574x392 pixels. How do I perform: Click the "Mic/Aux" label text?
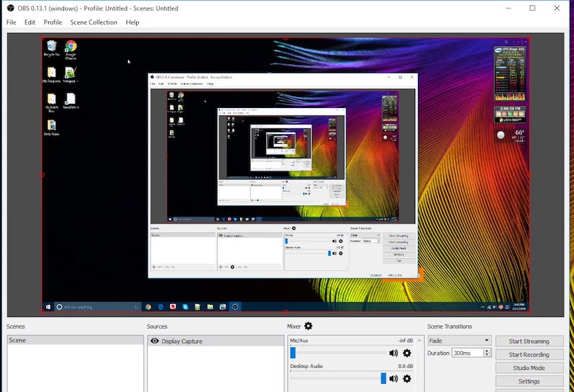point(299,340)
